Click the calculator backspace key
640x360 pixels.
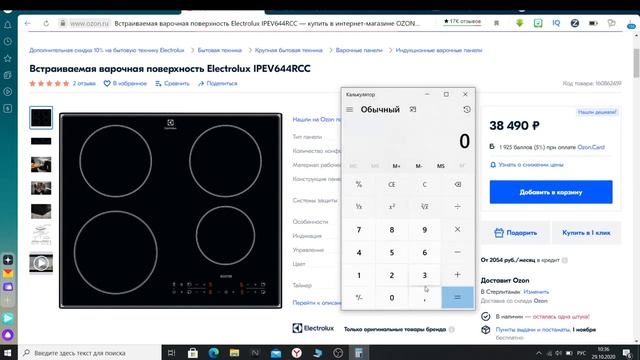point(458,184)
